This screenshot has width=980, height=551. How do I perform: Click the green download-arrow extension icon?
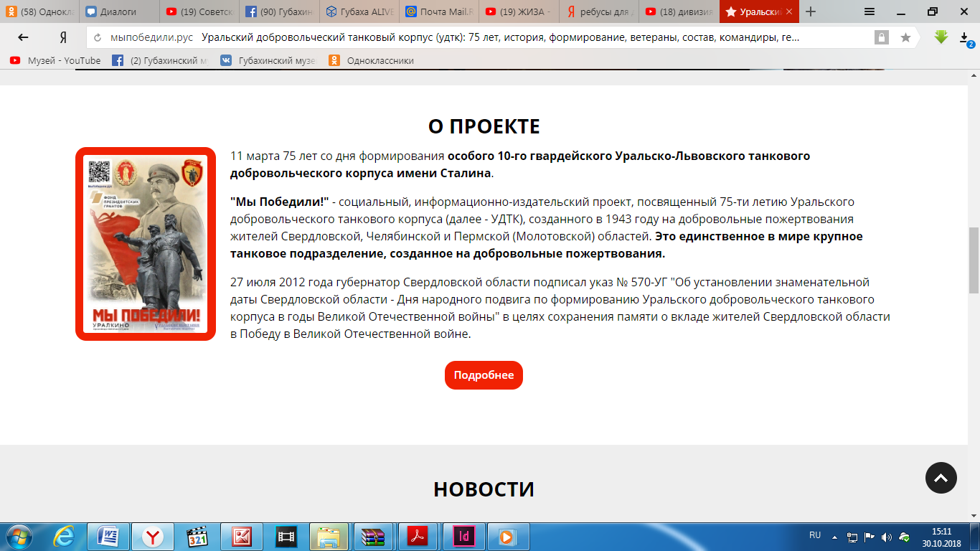pos(941,37)
